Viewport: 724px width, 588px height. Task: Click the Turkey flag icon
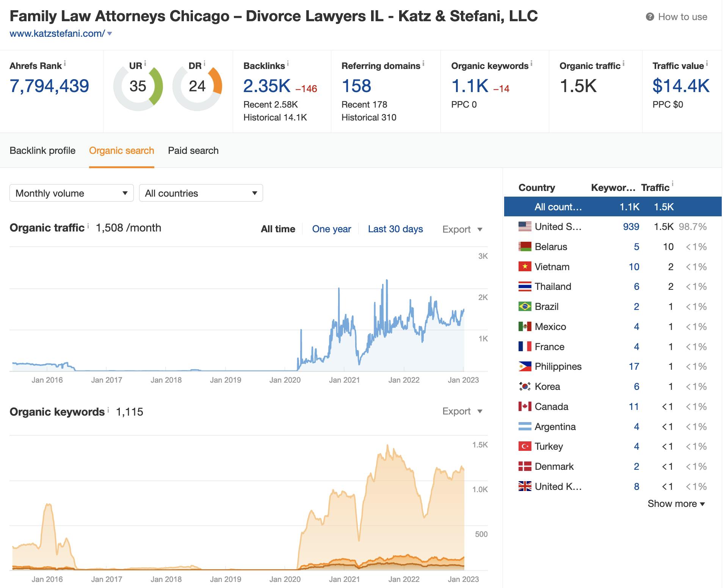[x=525, y=446]
